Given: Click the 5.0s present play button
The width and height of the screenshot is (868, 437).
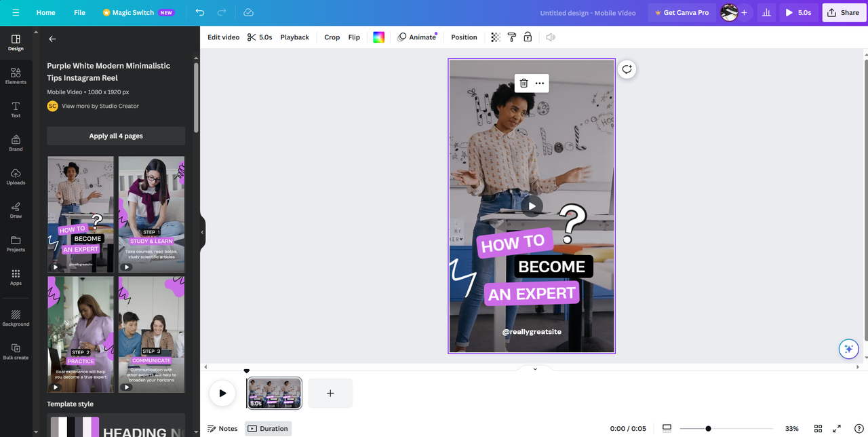Looking at the screenshot, I should click(799, 12).
